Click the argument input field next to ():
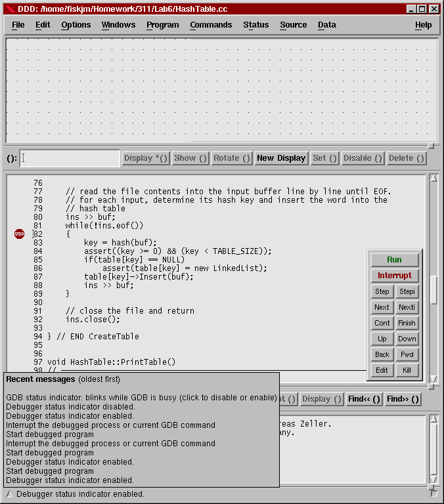 point(70,158)
